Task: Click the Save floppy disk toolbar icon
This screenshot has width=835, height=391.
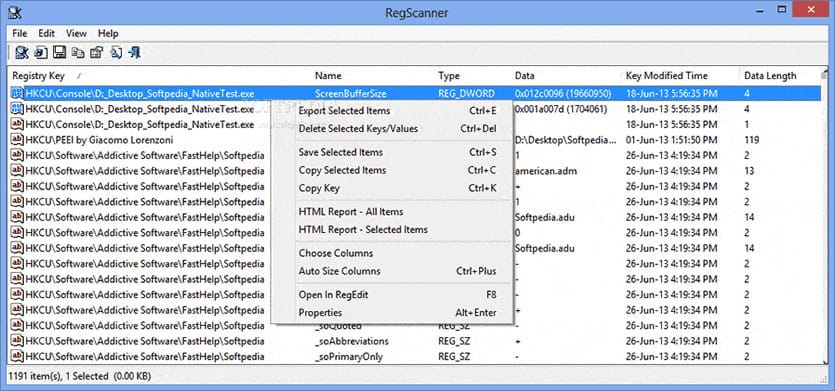Action: [x=60, y=52]
